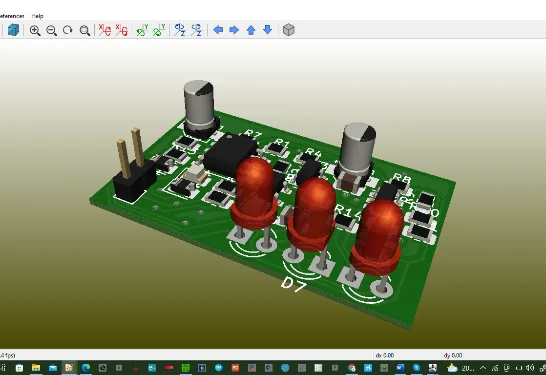The height and width of the screenshot is (375, 546).
Task: Toggle orthographic projection gray cube icon
Action: [289, 30]
